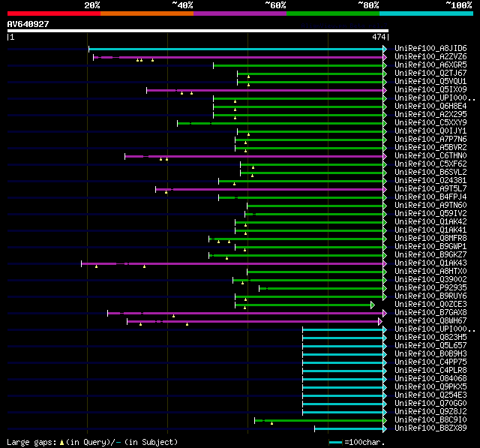480x448 pixels.
Task: Select the UniRef100_B6SVL2 label
Action: pyautogui.click(x=430, y=173)
